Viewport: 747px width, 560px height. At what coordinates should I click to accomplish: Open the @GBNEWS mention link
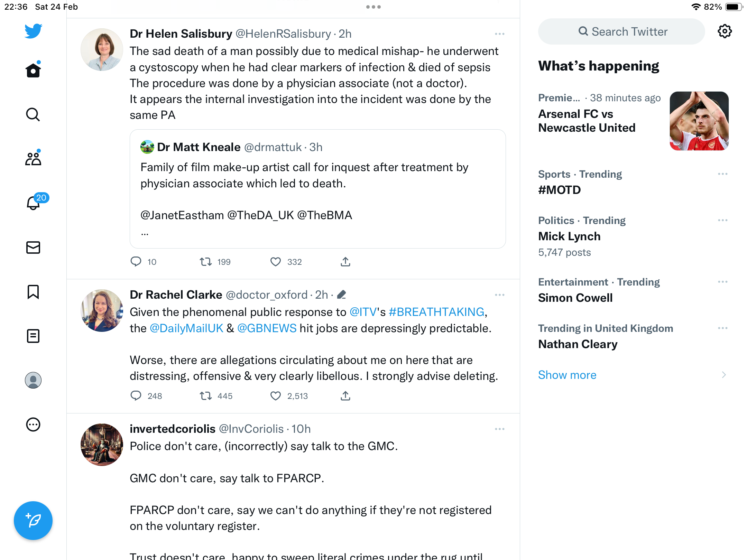tap(267, 328)
